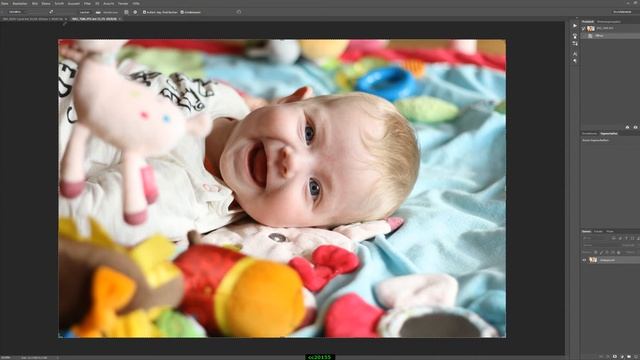The height and width of the screenshot is (360, 640).
Task: Click the reset crop icon in options bar
Action: (239, 12)
